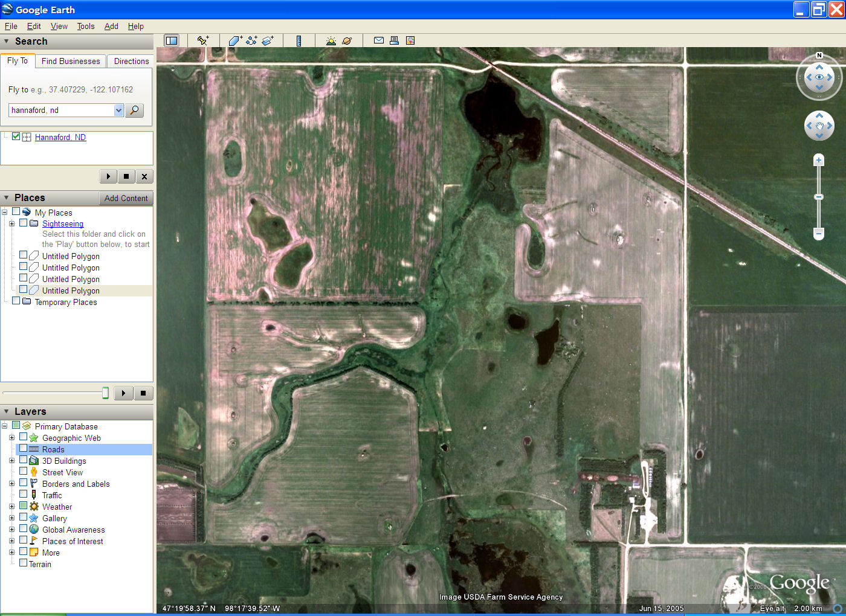Open the Help menu

(x=136, y=26)
